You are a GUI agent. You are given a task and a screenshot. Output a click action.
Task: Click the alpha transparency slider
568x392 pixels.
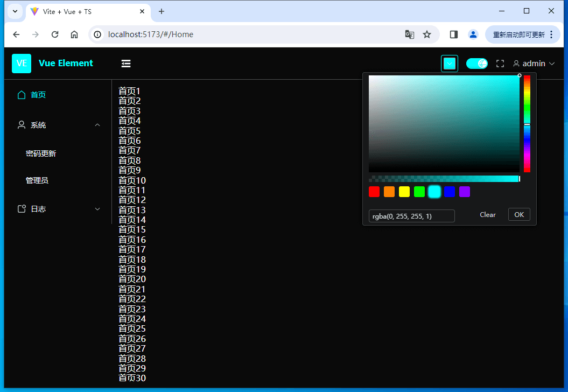[x=444, y=179]
